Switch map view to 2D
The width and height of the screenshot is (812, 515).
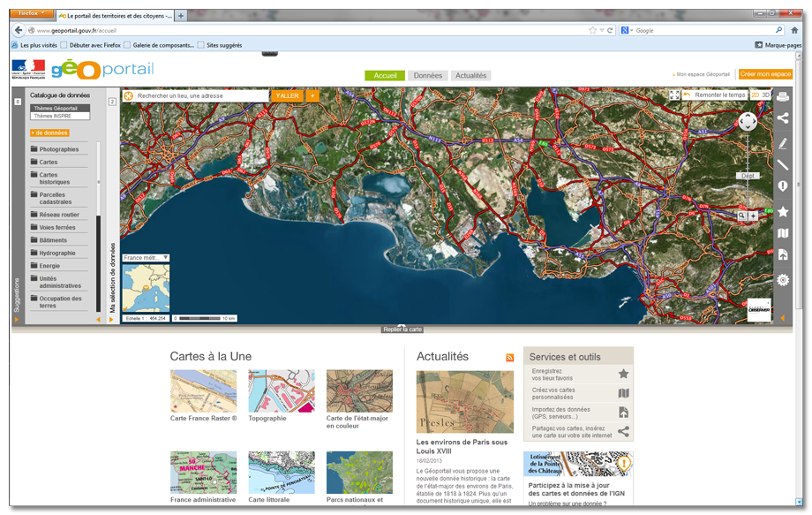[x=756, y=95]
